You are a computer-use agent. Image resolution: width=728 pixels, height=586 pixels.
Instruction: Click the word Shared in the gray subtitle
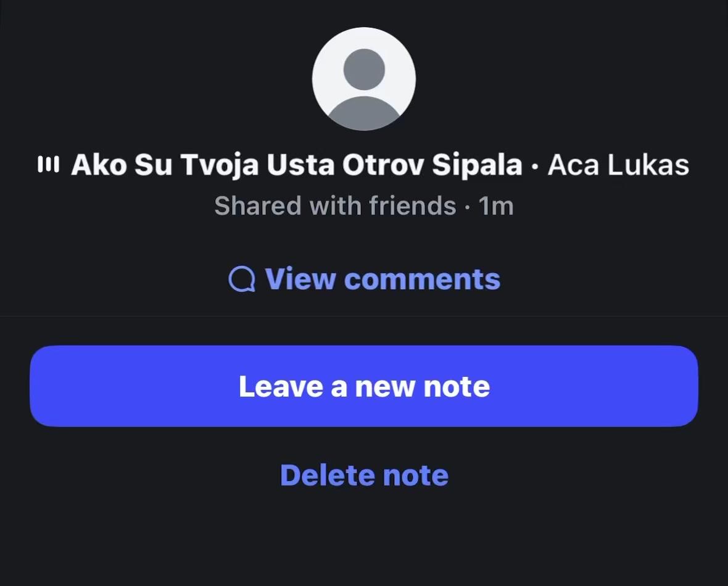pos(258,205)
